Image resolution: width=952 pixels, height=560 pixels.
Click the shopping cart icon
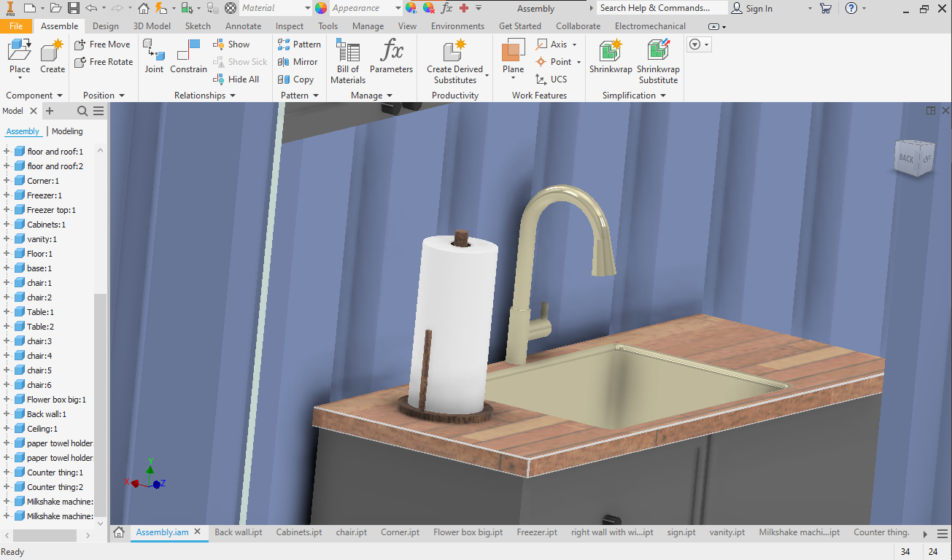826,8
